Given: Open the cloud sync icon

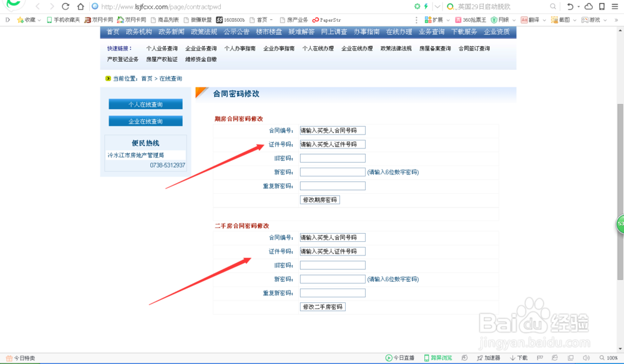Looking at the screenshot, I should [x=588, y=6].
